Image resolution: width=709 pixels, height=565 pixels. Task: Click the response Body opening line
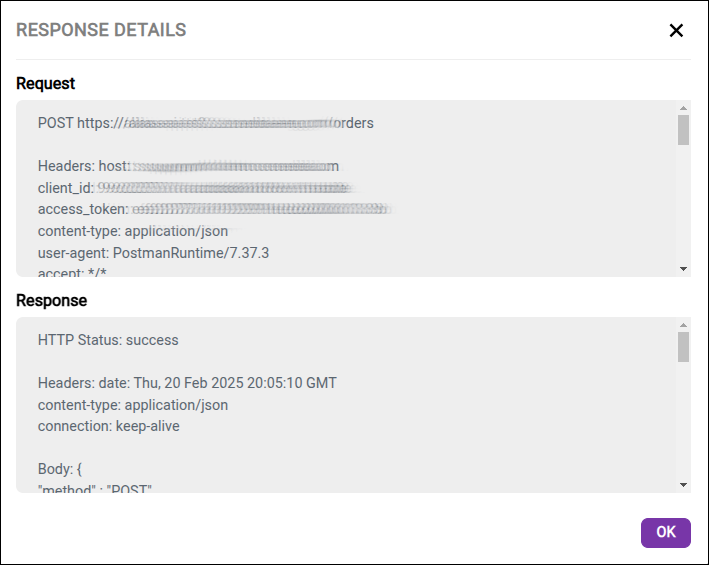click(59, 469)
